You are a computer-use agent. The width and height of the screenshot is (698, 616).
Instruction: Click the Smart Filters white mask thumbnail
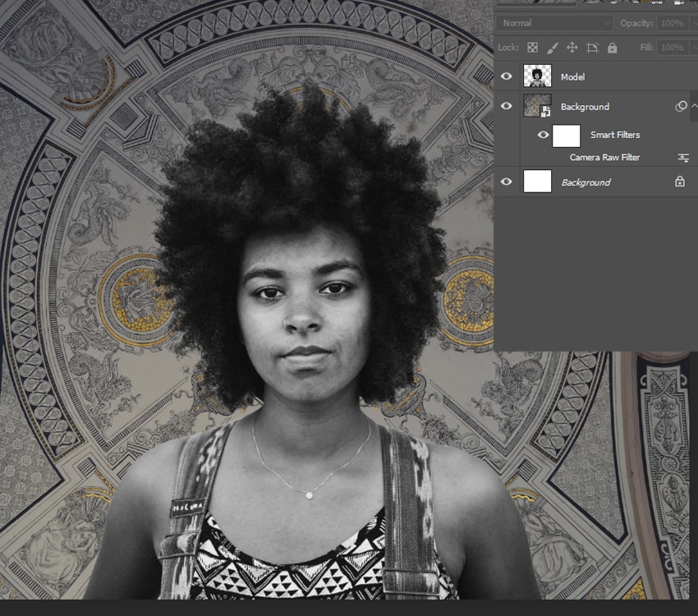point(566,136)
